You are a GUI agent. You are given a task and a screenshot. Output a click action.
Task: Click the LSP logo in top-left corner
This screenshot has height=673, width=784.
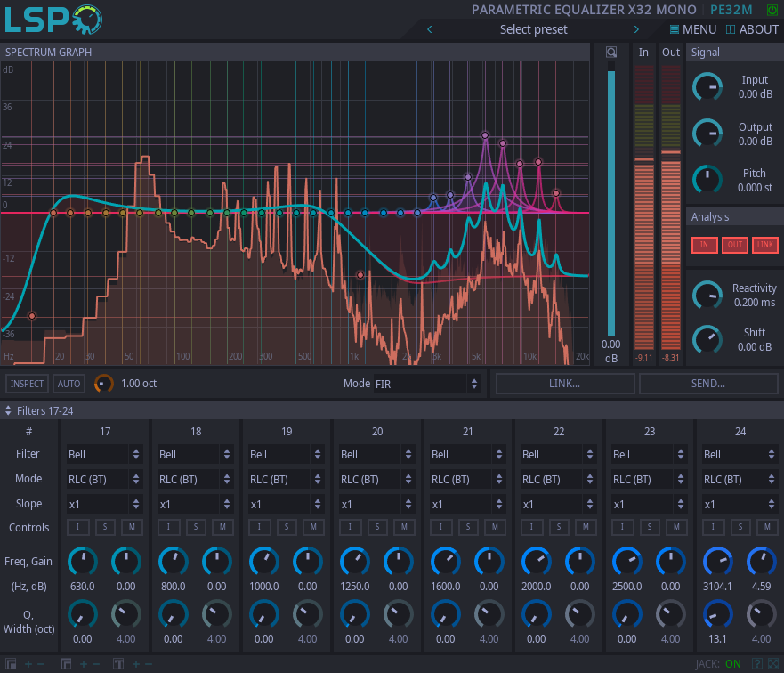53,19
